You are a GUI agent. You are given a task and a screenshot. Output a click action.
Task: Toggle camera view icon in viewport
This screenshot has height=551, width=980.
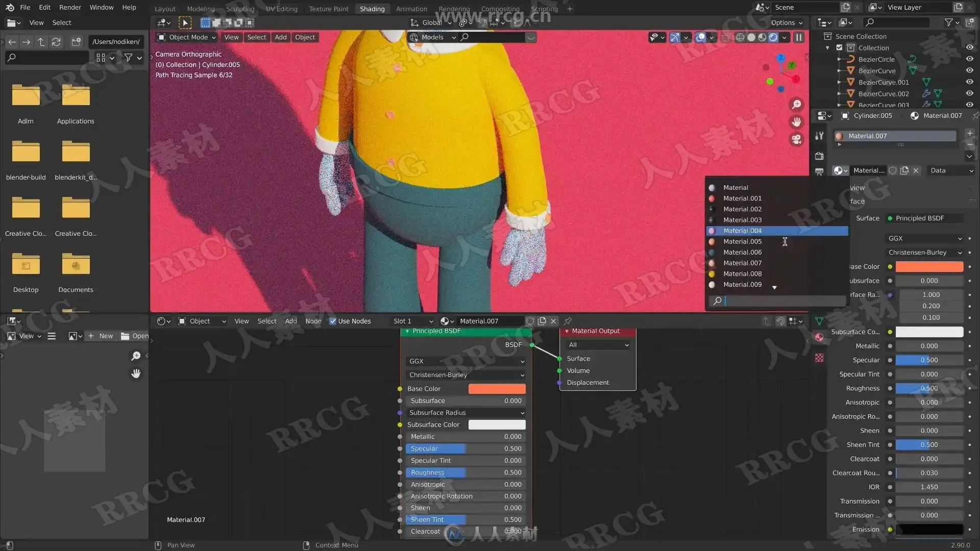pyautogui.click(x=796, y=139)
